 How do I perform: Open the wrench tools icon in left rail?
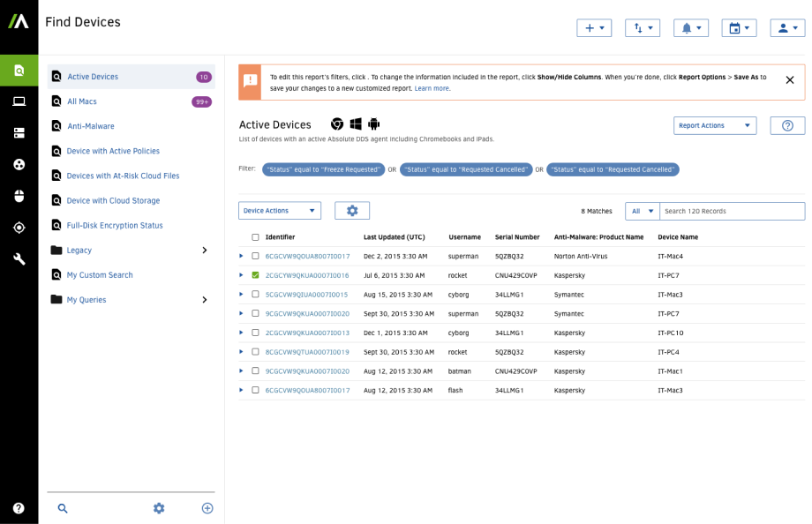point(19,258)
